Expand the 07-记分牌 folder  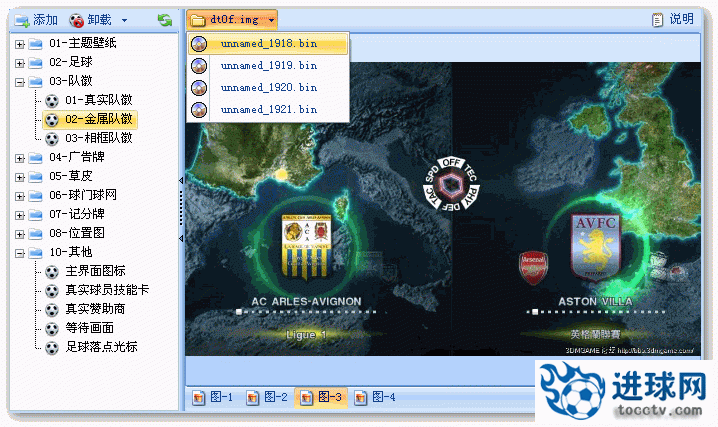(x=20, y=215)
